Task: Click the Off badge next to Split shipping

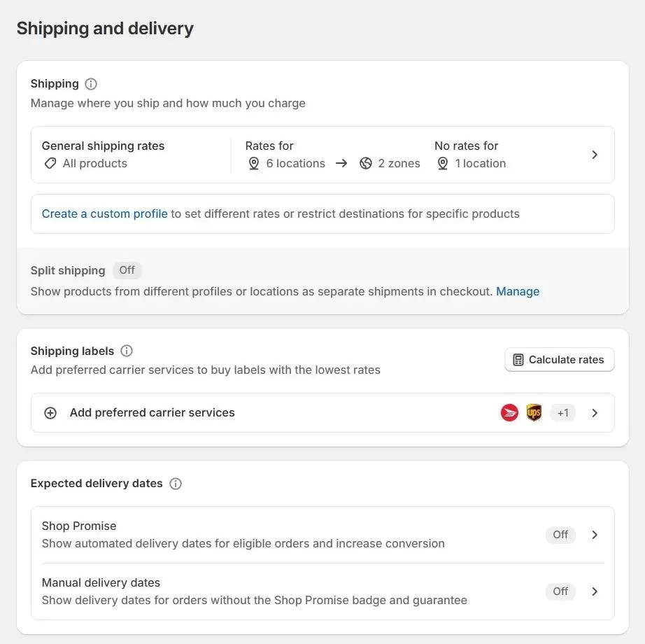Action: tap(127, 270)
